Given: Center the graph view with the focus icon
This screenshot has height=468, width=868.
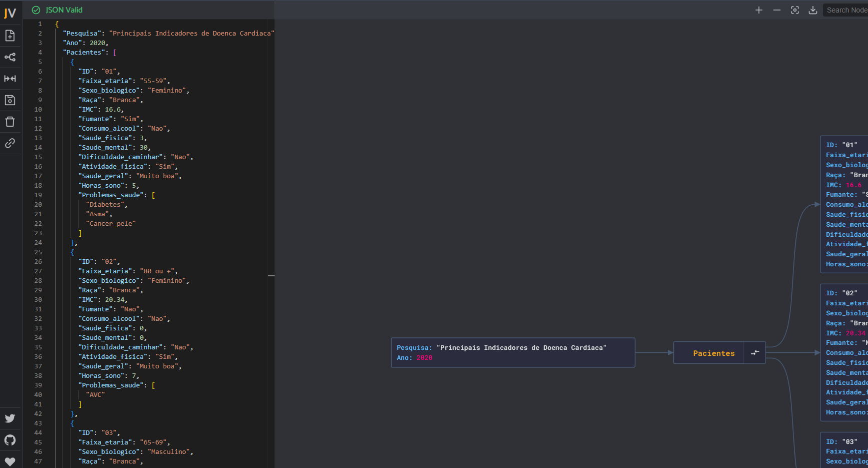Looking at the screenshot, I should pyautogui.click(x=795, y=10).
